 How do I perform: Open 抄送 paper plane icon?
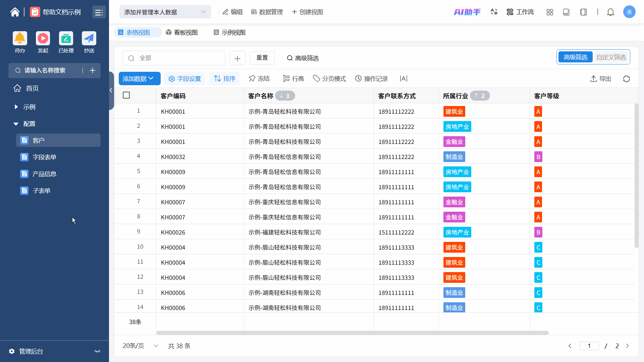(x=89, y=38)
